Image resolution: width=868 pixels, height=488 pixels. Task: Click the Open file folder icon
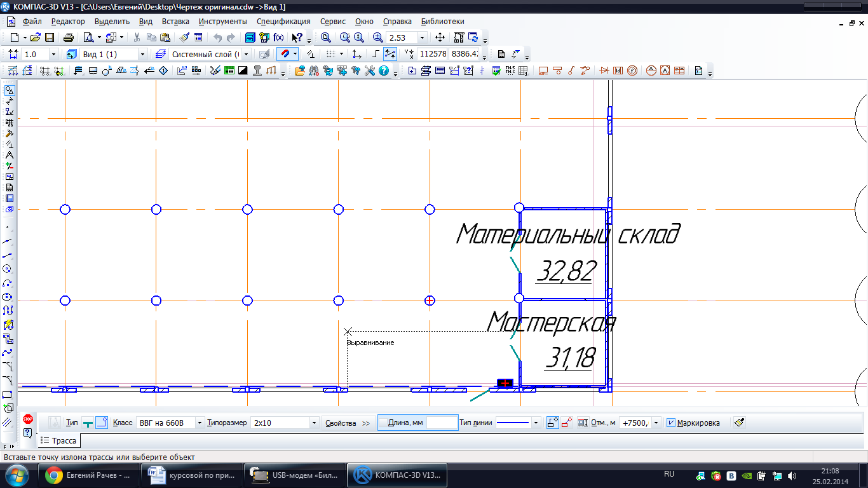pyautogui.click(x=35, y=37)
